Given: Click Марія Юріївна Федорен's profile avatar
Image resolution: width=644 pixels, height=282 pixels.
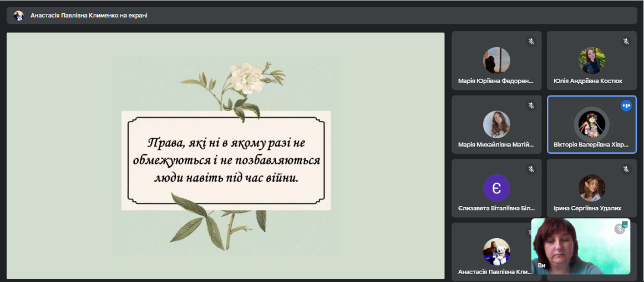Looking at the screenshot, I should click(x=496, y=61).
